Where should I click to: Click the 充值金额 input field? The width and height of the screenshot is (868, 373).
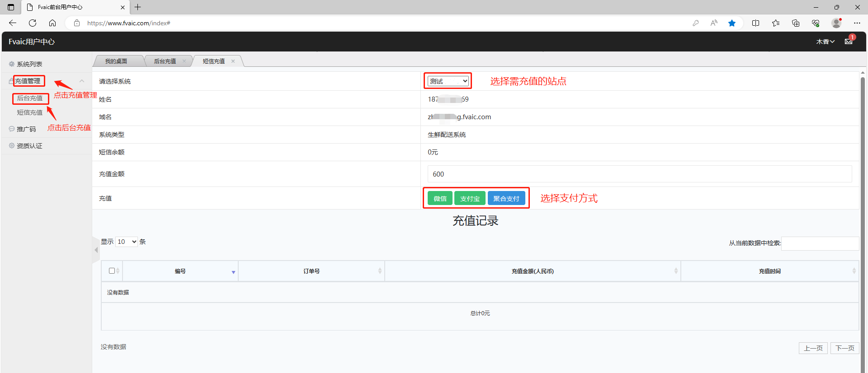pyautogui.click(x=639, y=174)
